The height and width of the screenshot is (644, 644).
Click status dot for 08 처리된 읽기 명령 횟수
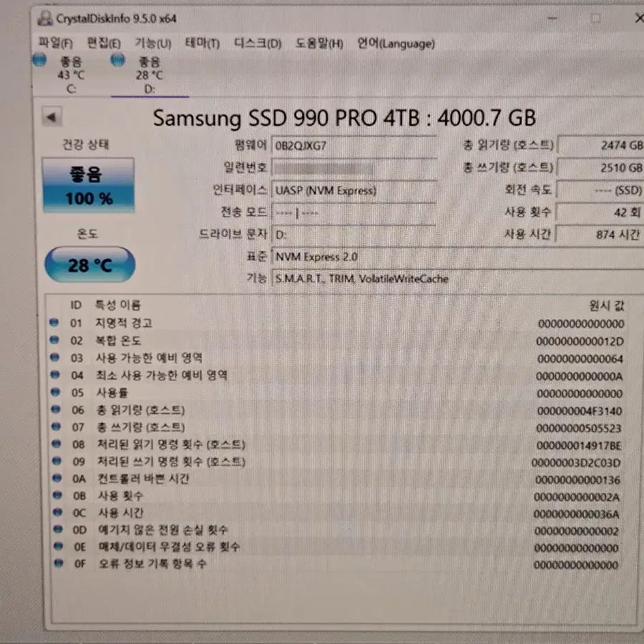coord(57,444)
